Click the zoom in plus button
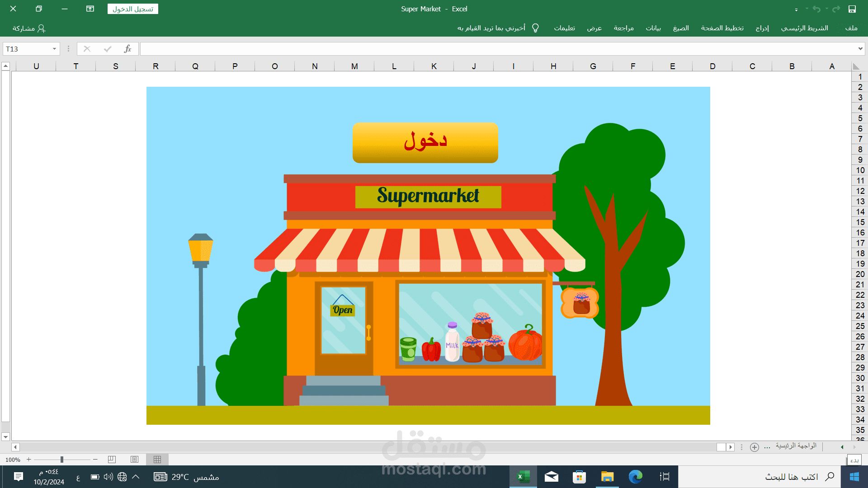This screenshot has width=868, height=488. coord(29,460)
